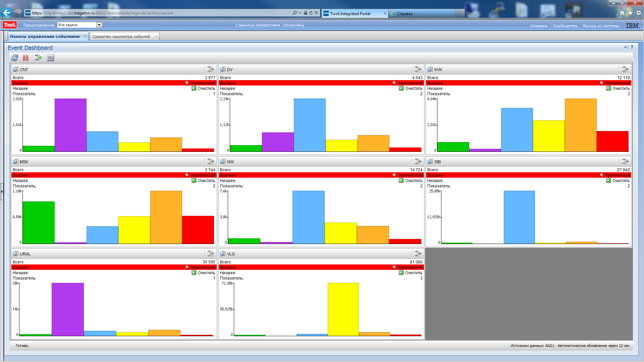Viewport: 644px width, 362px height.
Task: Click VLG total value 81 080
Action: click(416, 262)
